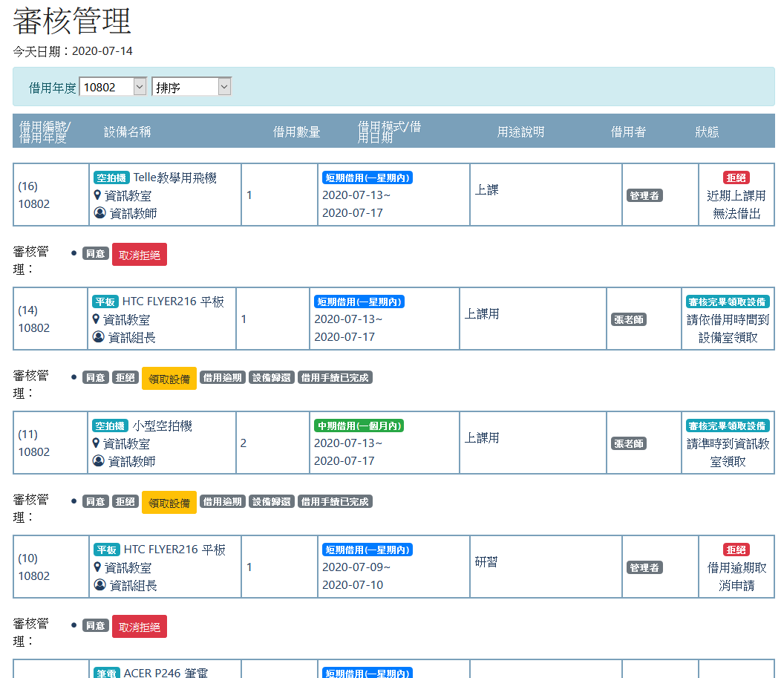Screen dimensions: 784x678
Task: Click 同意 badge under record 16
Action: point(96,254)
